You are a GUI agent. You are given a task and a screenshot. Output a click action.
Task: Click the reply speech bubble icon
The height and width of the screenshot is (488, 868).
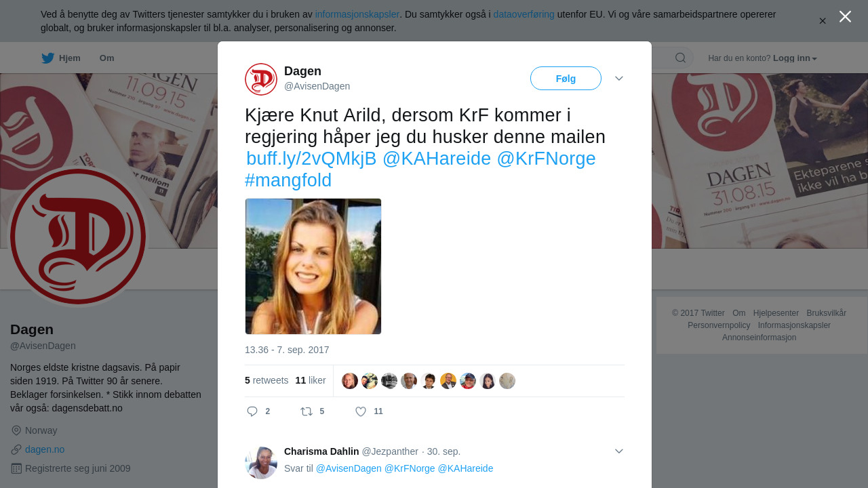[252, 411]
